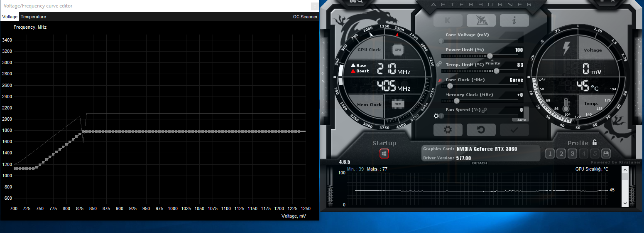
Task: Click the lightning bolt voltage icon
Action: [566, 49]
